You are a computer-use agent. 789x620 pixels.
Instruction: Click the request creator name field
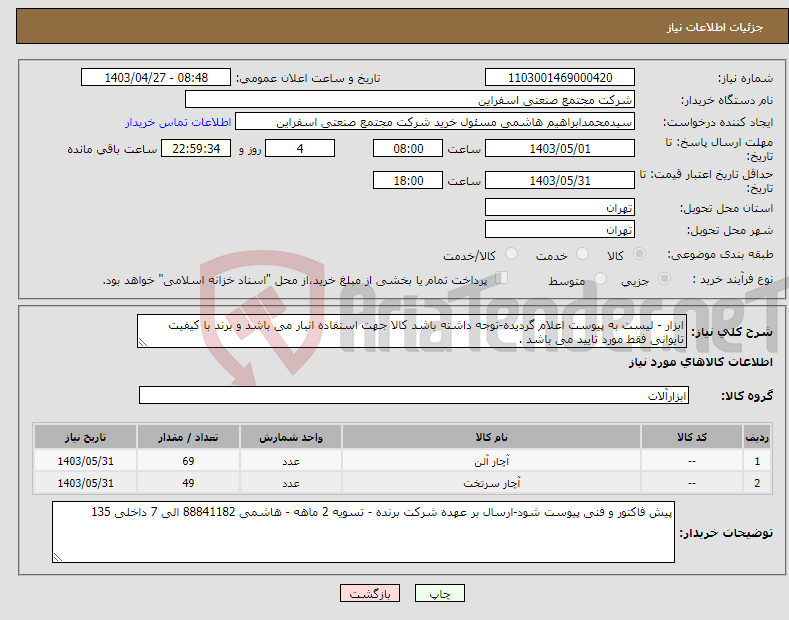coord(435,122)
